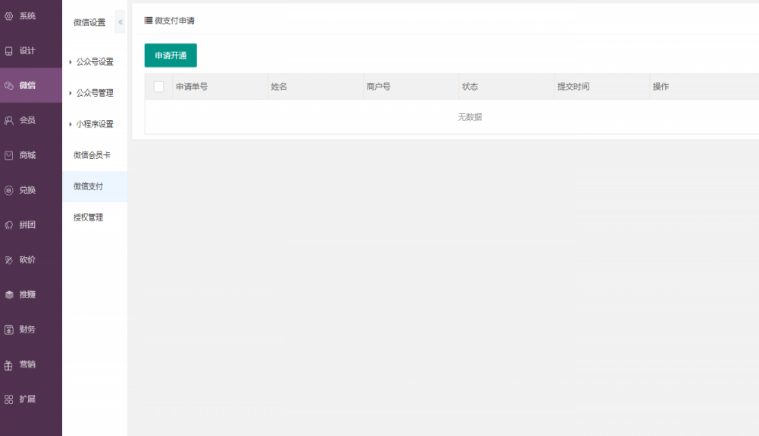Open the 财务 (Finance) sidebar section

(x=26, y=330)
